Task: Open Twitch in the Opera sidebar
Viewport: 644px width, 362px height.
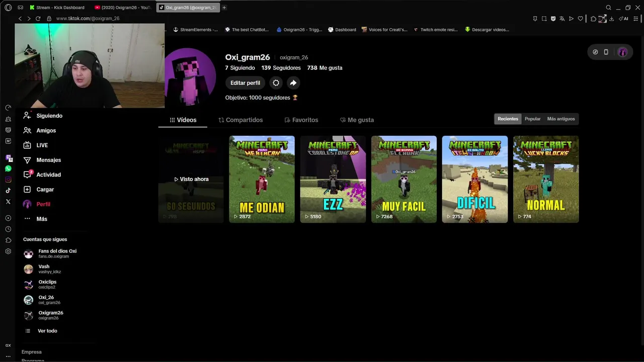Action: (8, 158)
